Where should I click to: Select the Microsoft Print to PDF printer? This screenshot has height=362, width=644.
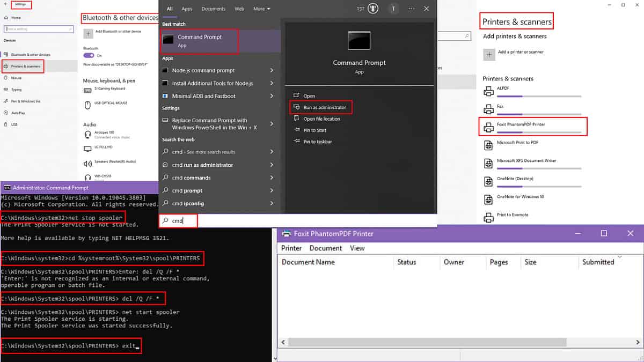[x=518, y=143]
